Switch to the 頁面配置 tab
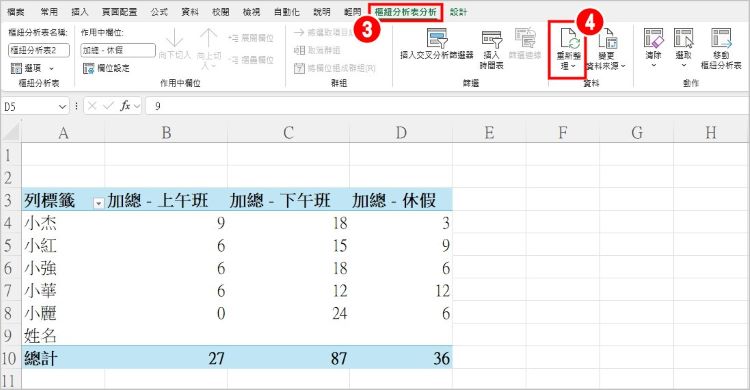 tap(120, 12)
